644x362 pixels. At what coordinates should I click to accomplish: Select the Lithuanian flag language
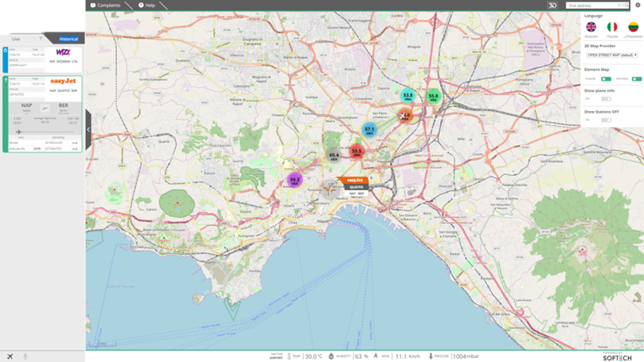coord(632,27)
